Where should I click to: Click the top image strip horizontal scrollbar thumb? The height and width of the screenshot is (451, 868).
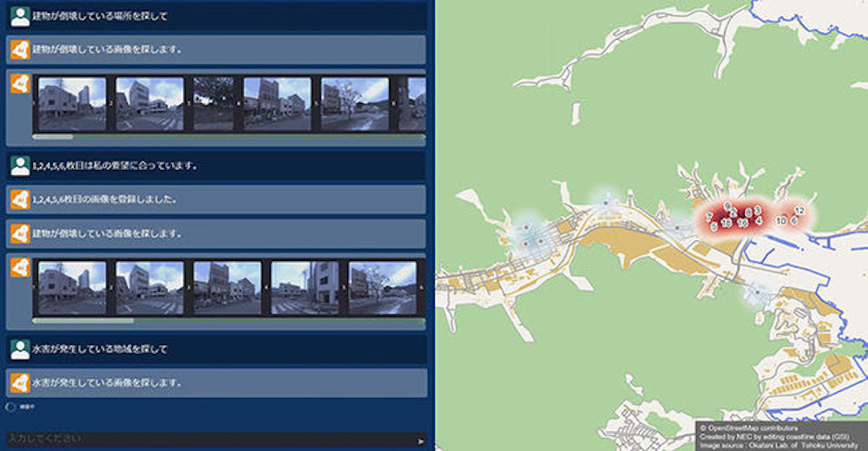(x=53, y=136)
